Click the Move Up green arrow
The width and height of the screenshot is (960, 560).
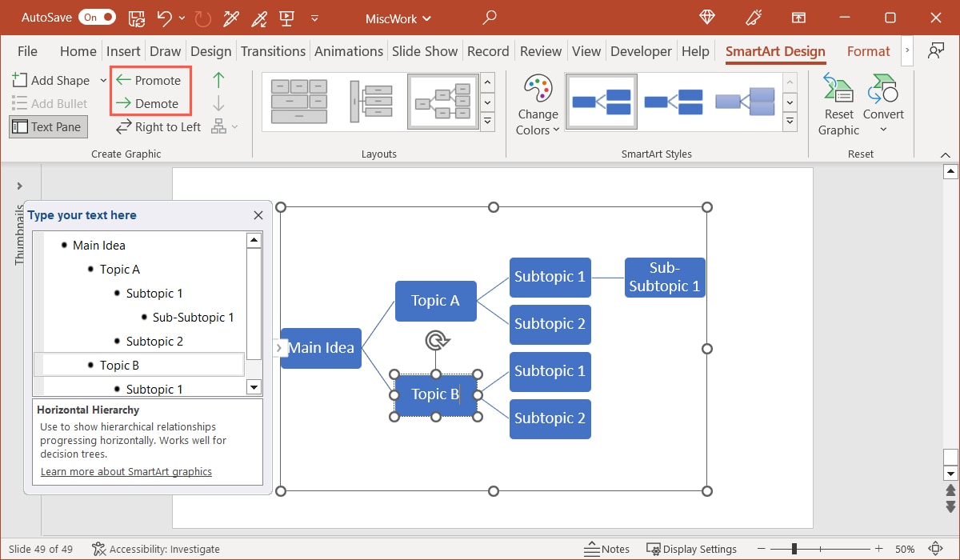pyautogui.click(x=218, y=80)
